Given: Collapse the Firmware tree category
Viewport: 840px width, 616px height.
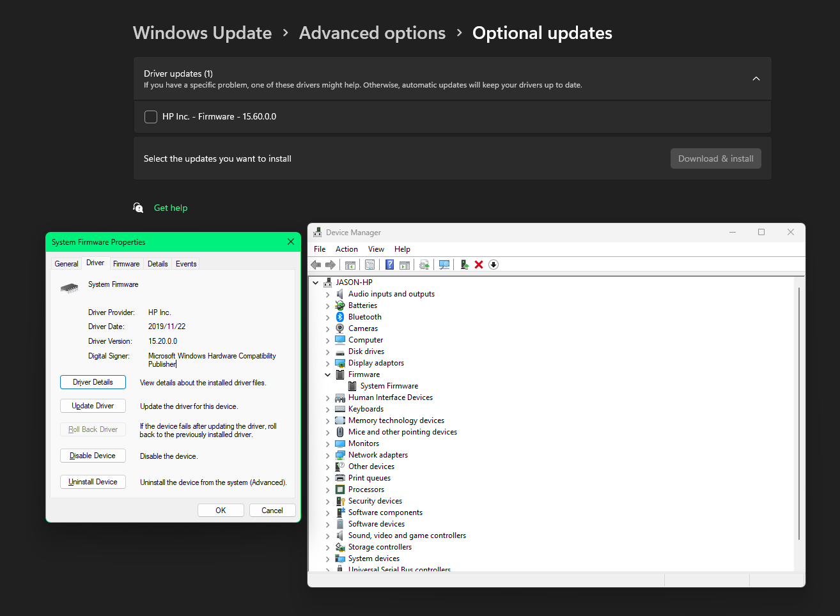Looking at the screenshot, I should 328,374.
